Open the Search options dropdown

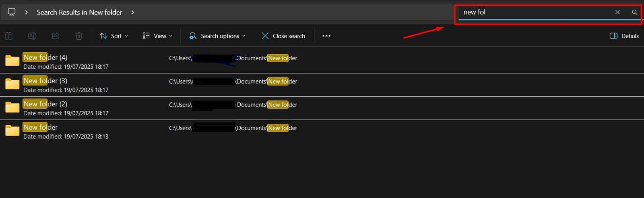coord(217,36)
